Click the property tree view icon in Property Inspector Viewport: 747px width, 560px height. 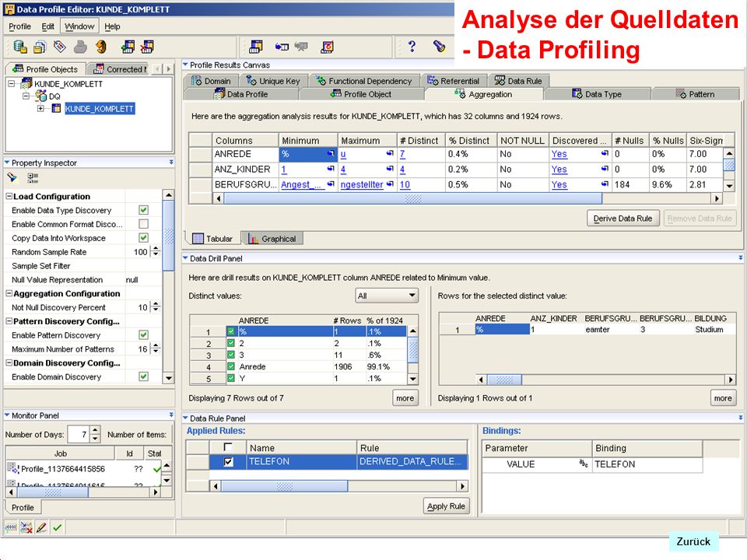pos(33,178)
